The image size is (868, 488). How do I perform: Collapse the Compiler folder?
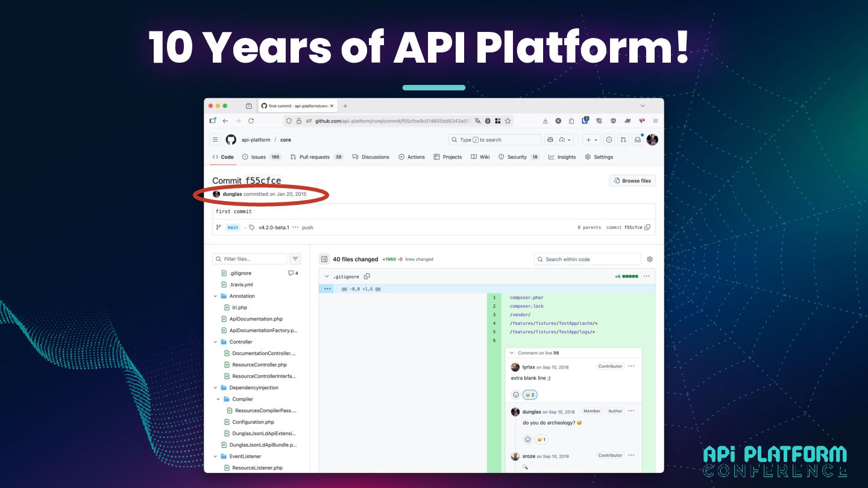(x=218, y=399)
